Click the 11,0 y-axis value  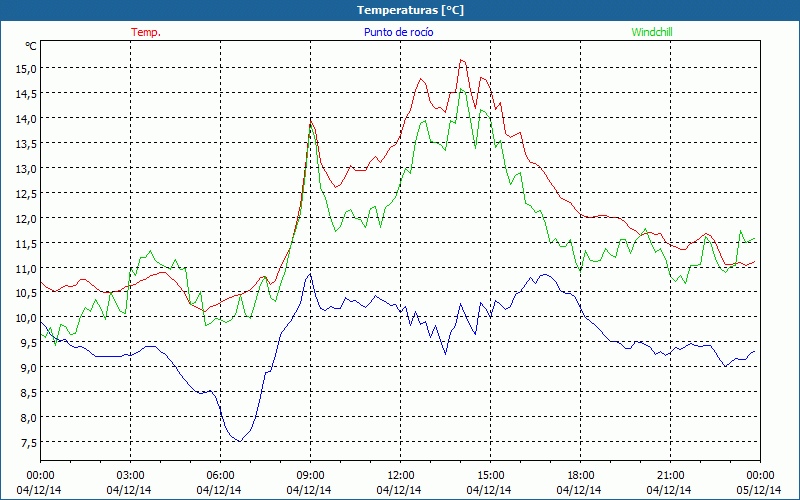pos(26,267)
